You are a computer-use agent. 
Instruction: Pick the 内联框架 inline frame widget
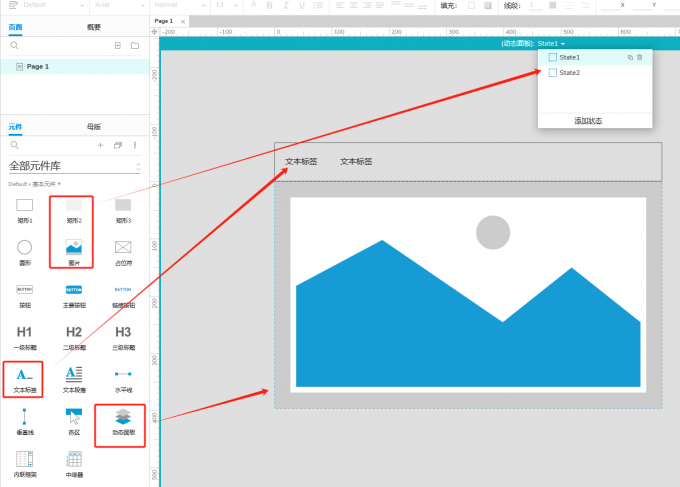25,462
